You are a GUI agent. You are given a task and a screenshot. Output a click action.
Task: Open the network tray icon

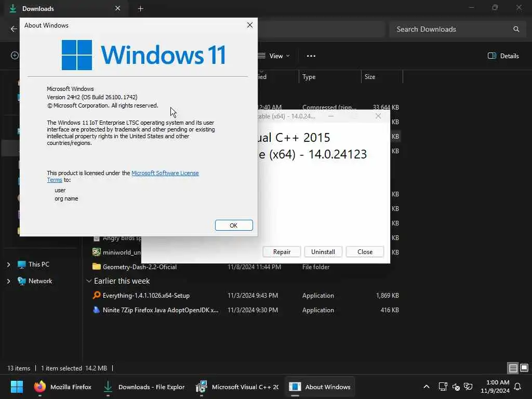point(443,387)
